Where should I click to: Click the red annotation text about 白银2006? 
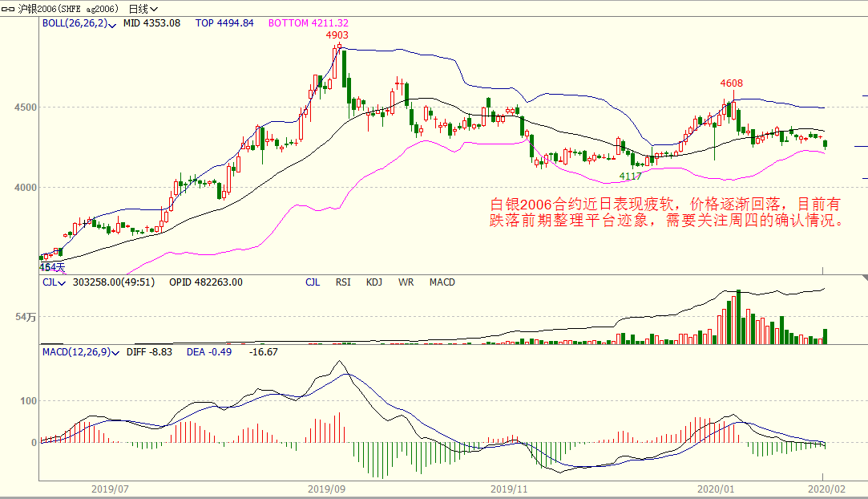coord(667,212)
